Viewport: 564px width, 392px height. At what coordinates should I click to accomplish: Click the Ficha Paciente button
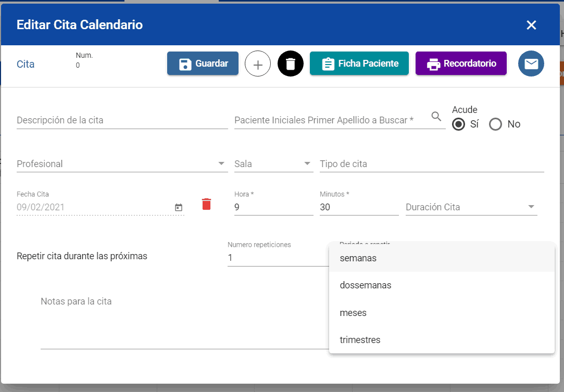point(359,63)
